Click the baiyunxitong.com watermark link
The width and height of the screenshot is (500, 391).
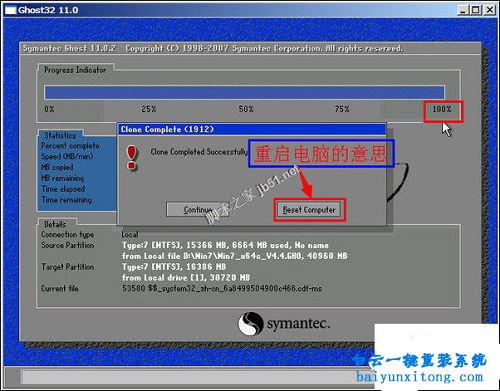pos(419,377)
